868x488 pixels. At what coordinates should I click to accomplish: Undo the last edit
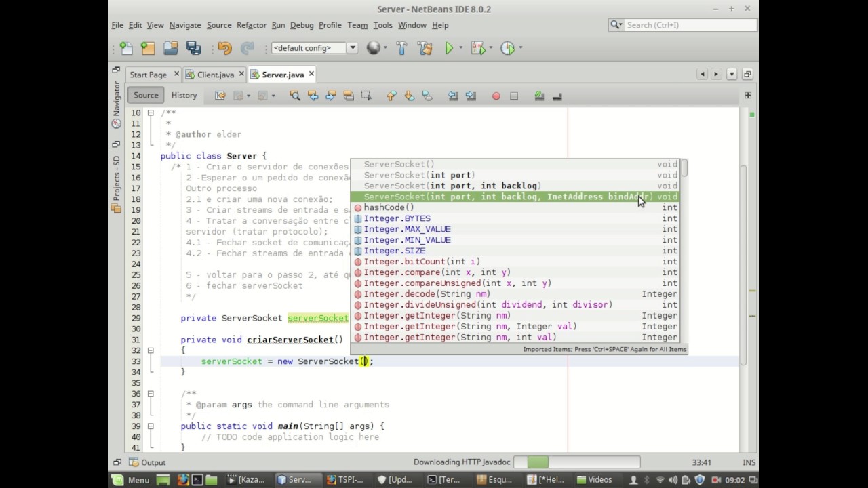225,48
